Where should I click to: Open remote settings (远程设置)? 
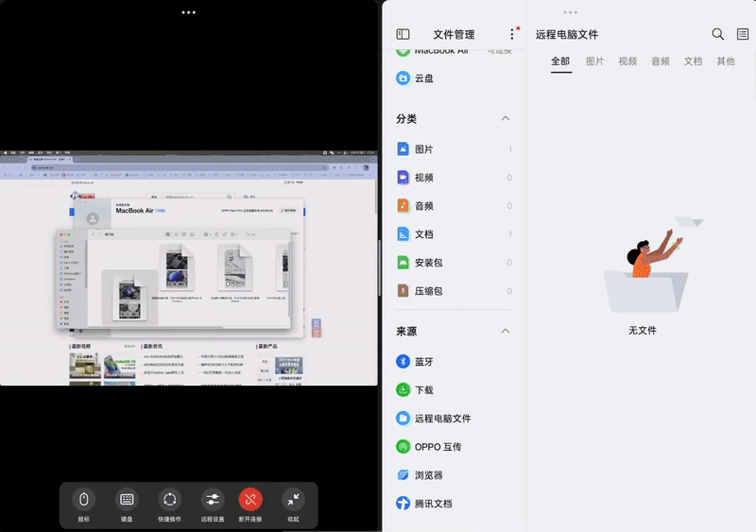[x=213, y=505]
